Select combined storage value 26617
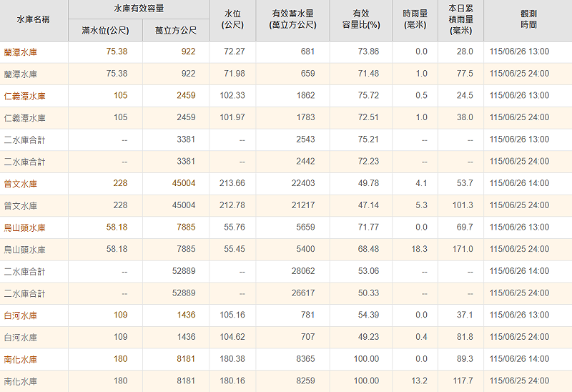Screen dimensions: 572x392 pos(303,293)
